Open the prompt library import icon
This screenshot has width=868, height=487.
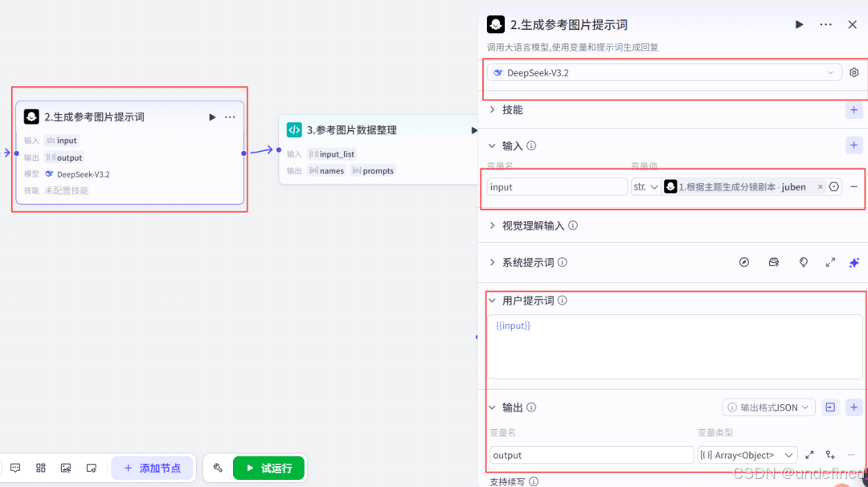click(773, 262)
